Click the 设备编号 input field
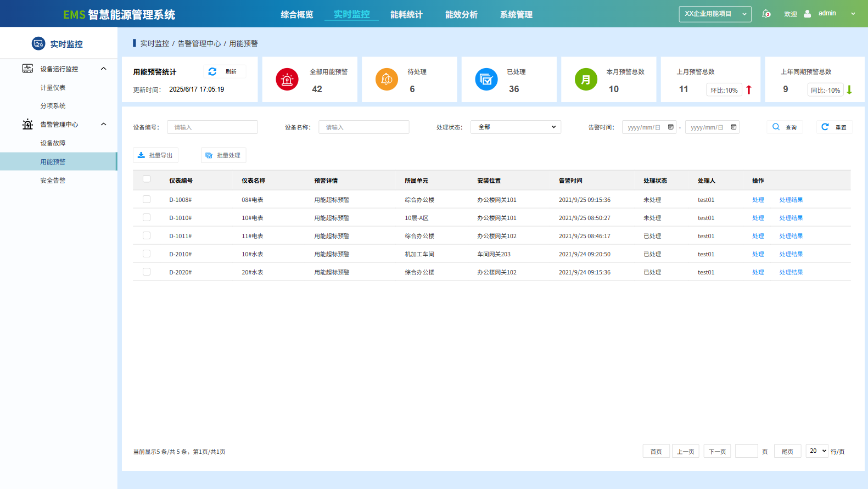The width and height of the screenshot is (868, 489). (212, 127)
